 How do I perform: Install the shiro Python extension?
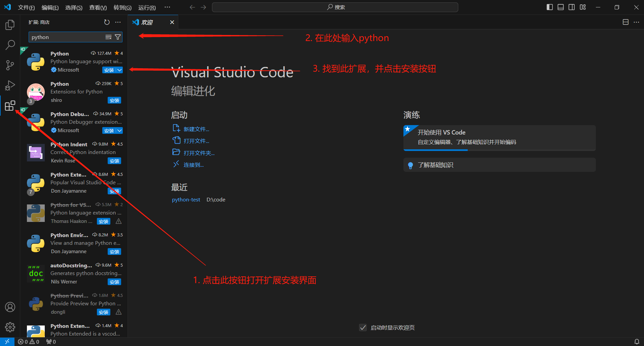coord(114,100)
